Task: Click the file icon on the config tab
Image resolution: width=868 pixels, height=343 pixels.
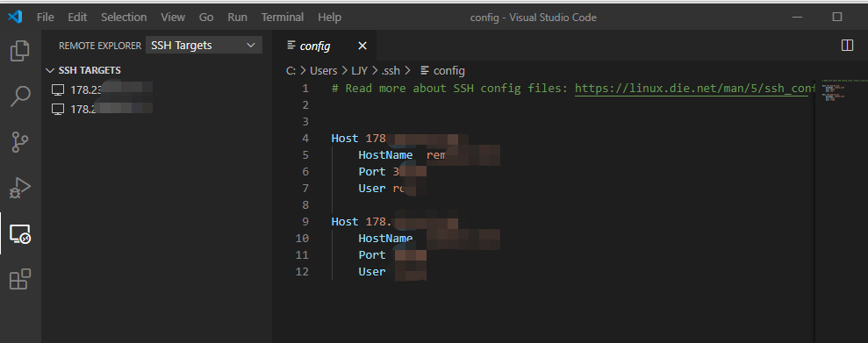Action: click(x=291, y=46)
